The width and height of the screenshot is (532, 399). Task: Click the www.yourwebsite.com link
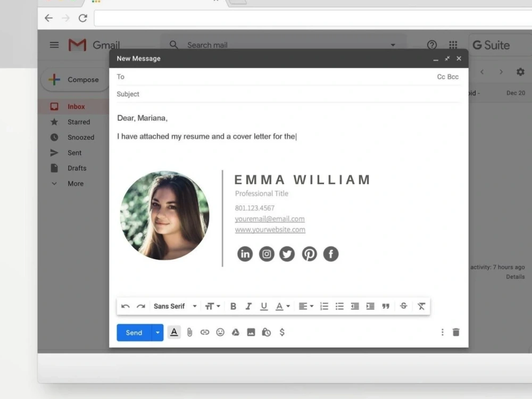[270, 230]
